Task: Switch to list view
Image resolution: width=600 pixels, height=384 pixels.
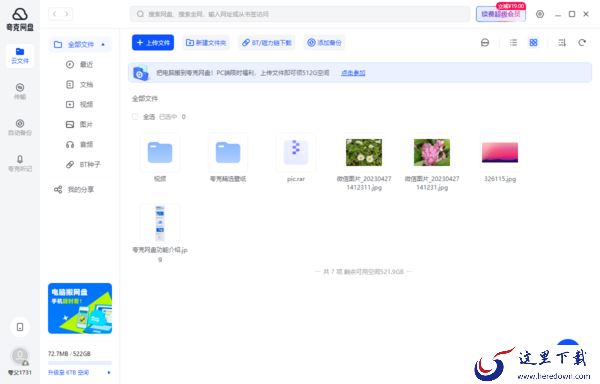Action: point(514,43)
